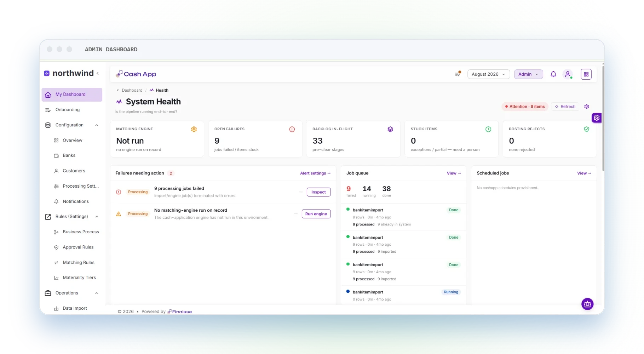Click the Posting Rejects shield icon
644x354 pixels.
(587, 129)
